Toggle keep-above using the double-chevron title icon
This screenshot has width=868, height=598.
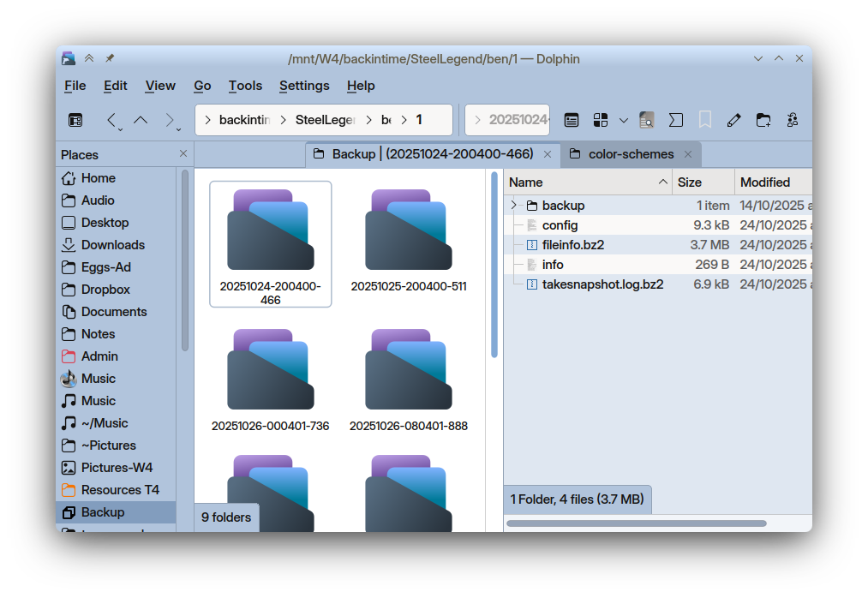tap(89, 58)
